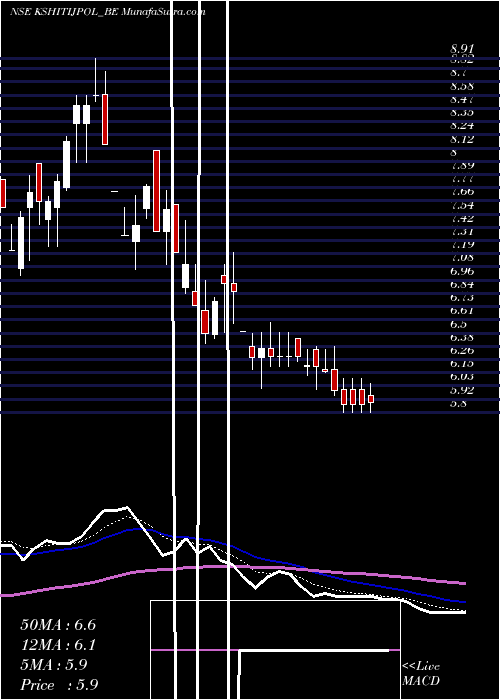
Task: Click the 8.35 price level label
Action: click(462, 112)
